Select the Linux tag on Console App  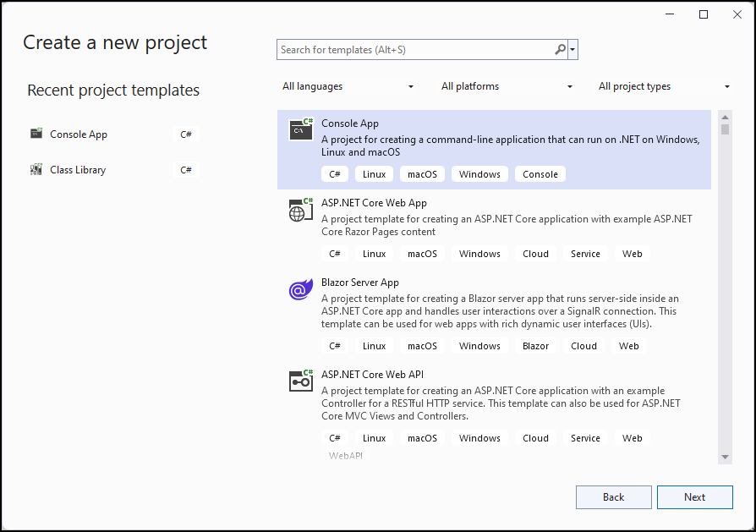374,173
